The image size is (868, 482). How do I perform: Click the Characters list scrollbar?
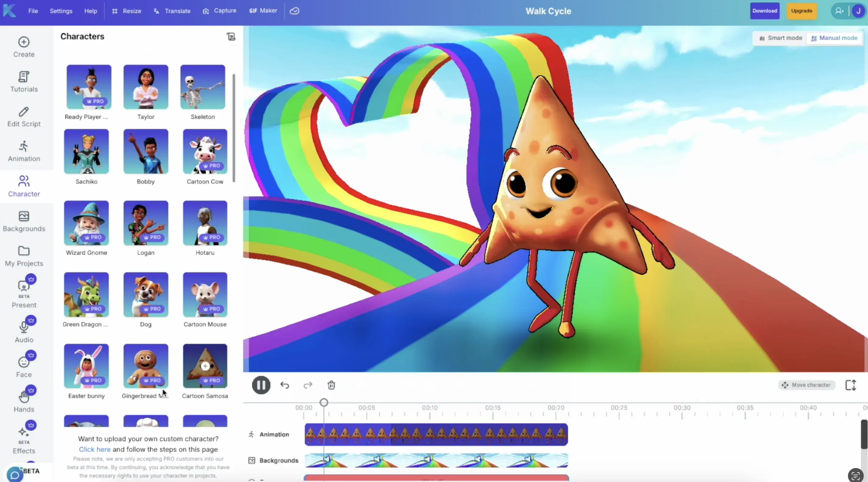point(234,128)
